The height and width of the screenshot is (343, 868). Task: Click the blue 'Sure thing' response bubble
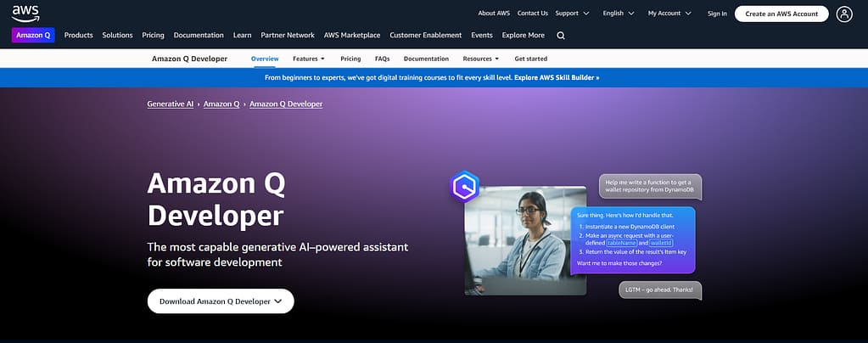pos(633,240)
